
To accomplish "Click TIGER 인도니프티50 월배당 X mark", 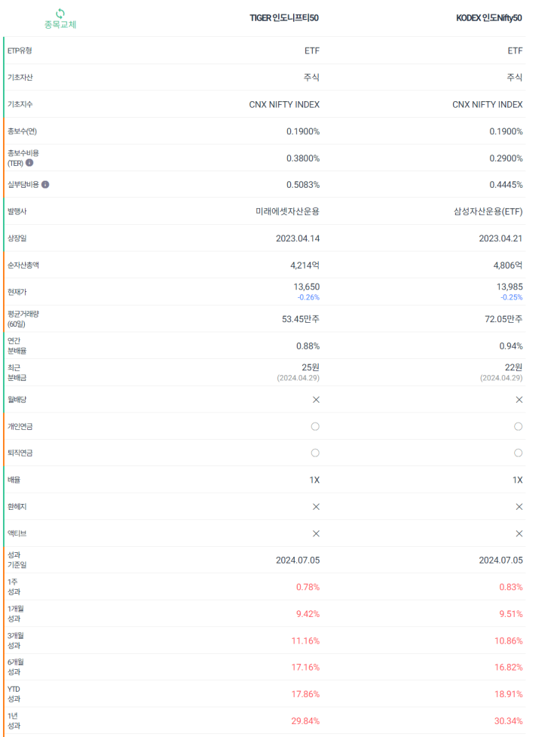I will pos(316,400).
